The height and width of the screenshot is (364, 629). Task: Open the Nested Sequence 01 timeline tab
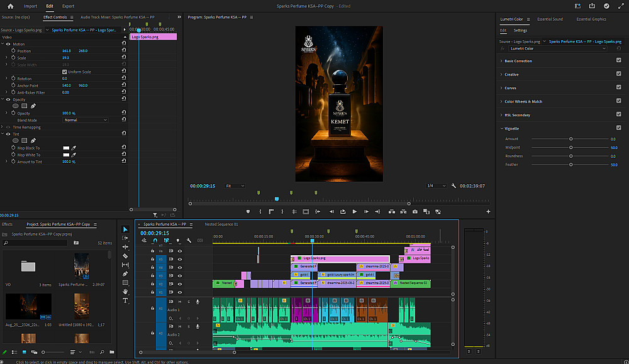221,224
